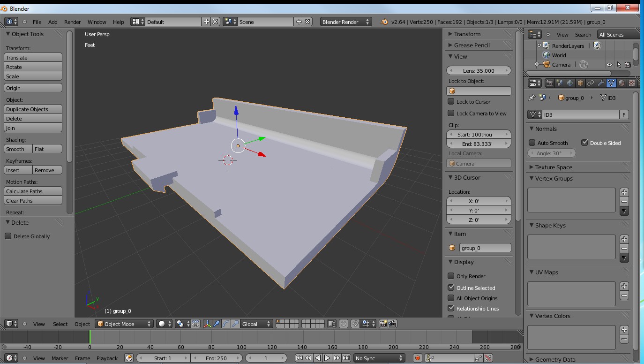Enable Only Render checkbox
Viewport: 644px width, 364px height.
(451, 276)
